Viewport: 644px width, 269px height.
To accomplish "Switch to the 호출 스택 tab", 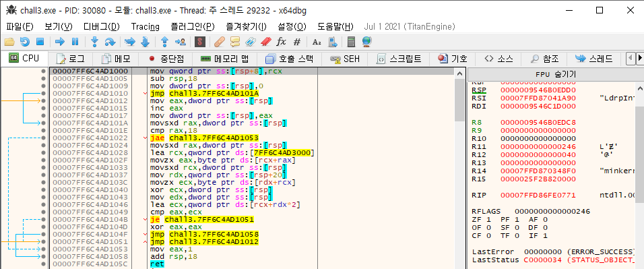I will coord(290,59).
